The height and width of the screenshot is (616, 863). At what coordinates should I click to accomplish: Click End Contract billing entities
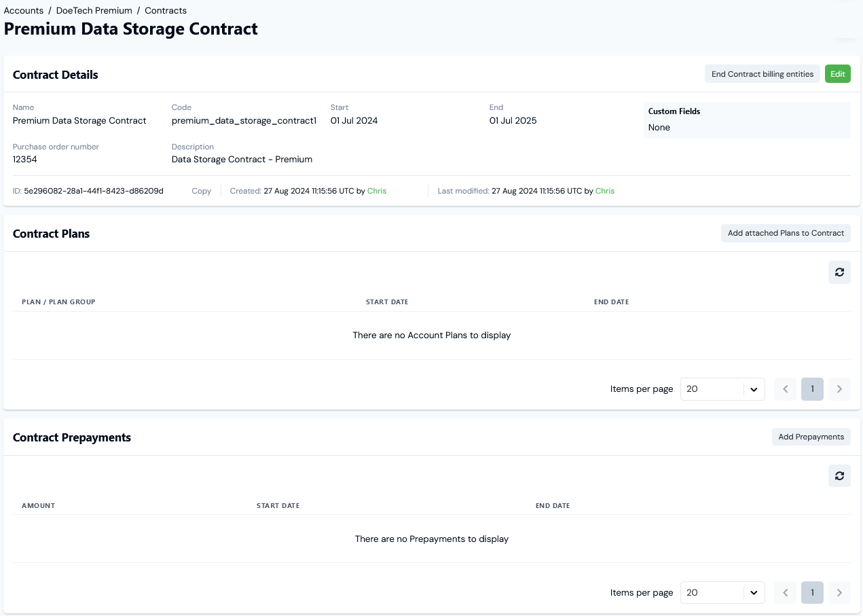point(762,73)
